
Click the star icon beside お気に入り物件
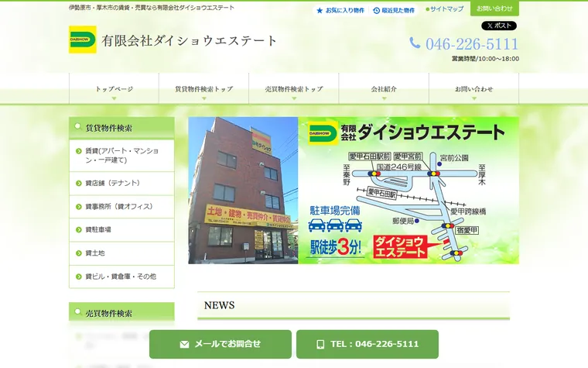coord(320,11)
